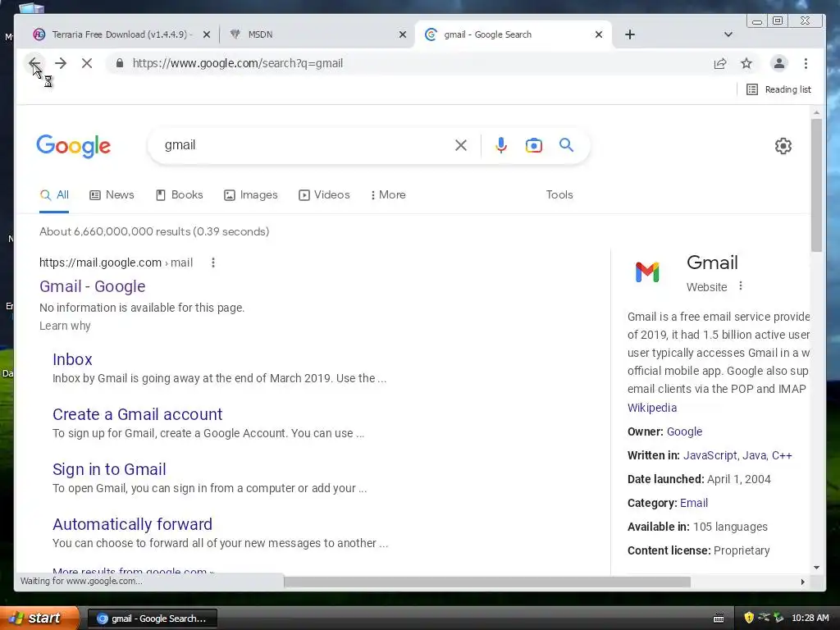The image size is (840, 630).
Task: Close the Terraria Free Download tab
Action: point(206,34)
